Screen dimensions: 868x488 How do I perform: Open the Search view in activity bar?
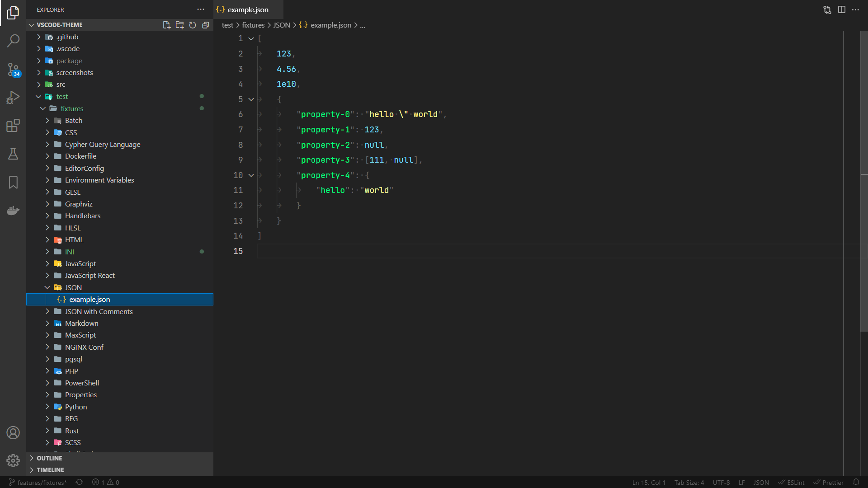coord(13,41)
